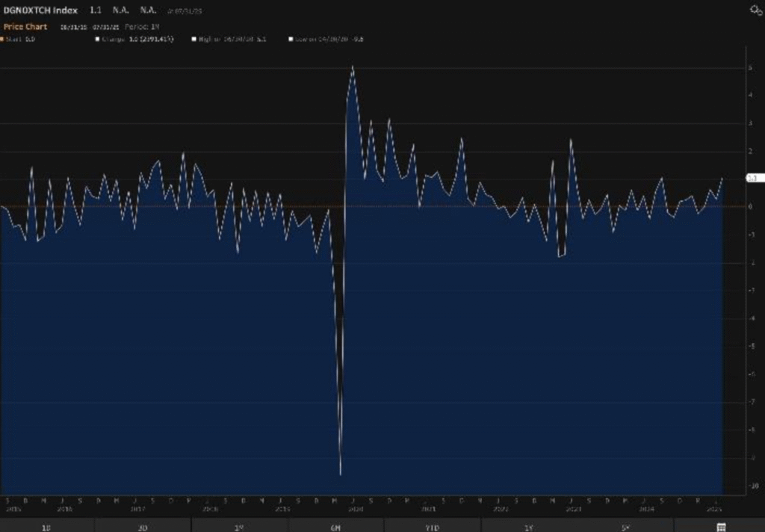Toggle the Low value checkbox
The height and width of the screenshot is (532, 765).
tap(291, 39)
